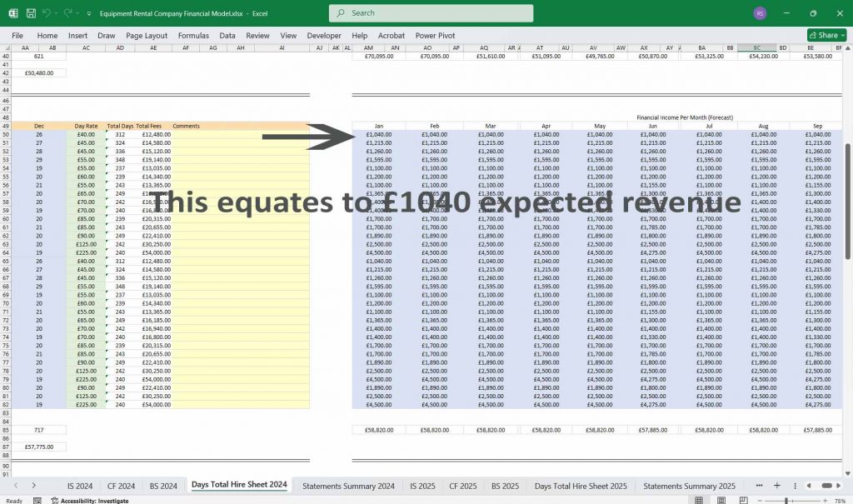Click the 78% zoom percentage
This screenshot has width=853, height=504.
[841, 498]
